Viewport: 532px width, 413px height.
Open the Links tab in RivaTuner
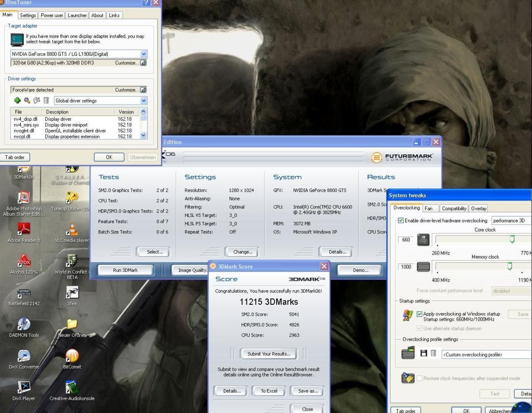114,15
